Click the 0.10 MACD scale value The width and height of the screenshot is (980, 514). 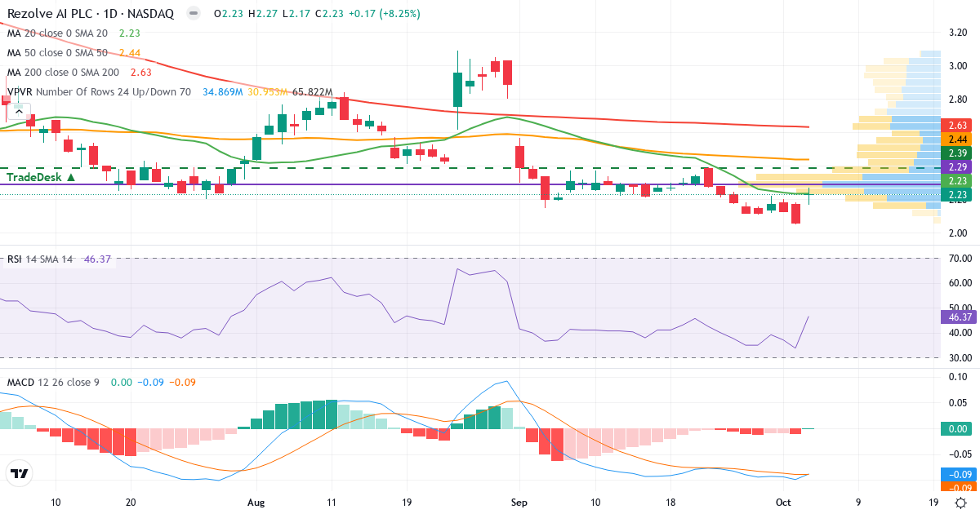(x=956, y=376)
